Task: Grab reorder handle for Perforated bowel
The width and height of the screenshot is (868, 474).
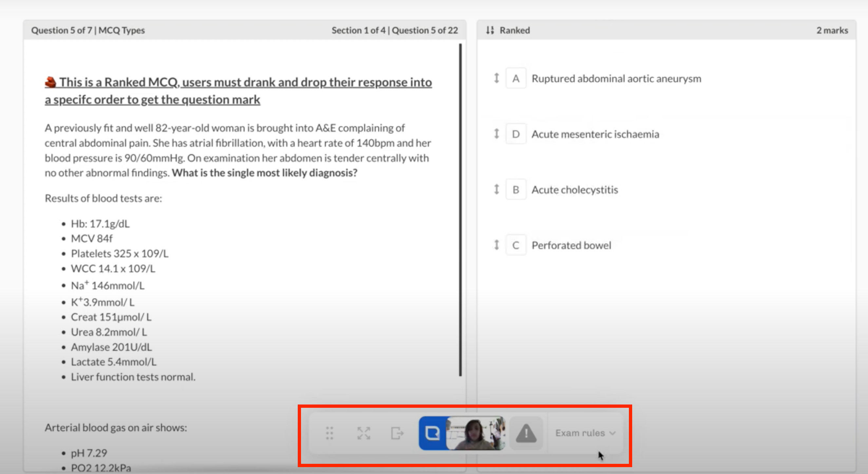Action: point(496,245)
